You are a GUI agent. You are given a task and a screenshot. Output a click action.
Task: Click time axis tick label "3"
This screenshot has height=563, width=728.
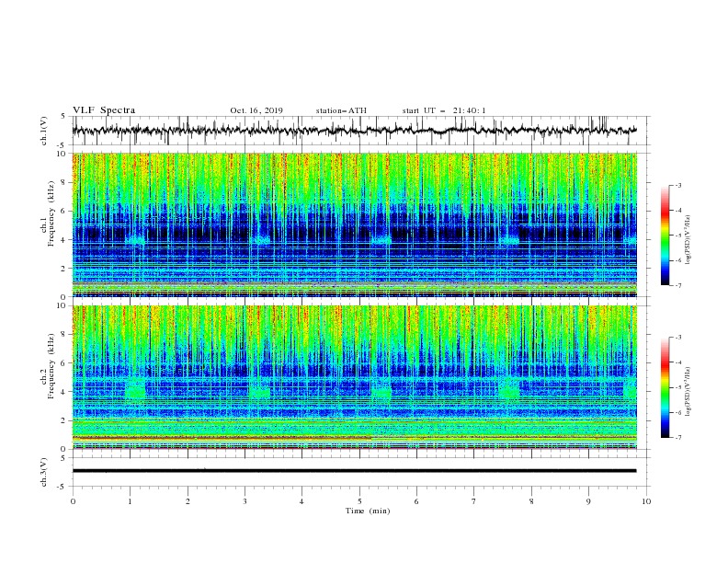(x=245, y=501)
